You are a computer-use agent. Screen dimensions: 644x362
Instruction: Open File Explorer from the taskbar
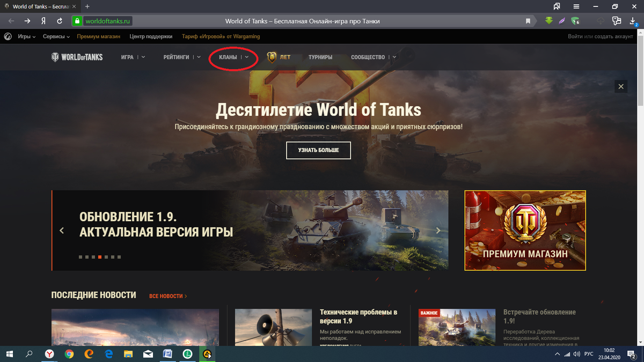(x=128, y=354)
